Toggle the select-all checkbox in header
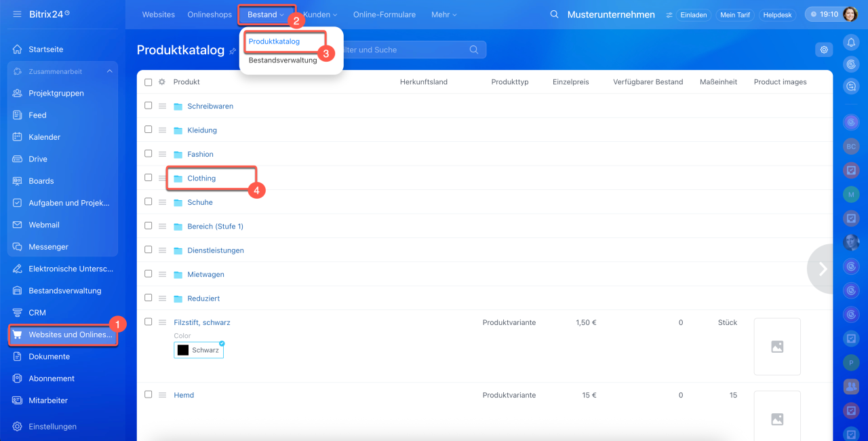 pyautogui.click(x=149, y=82)
